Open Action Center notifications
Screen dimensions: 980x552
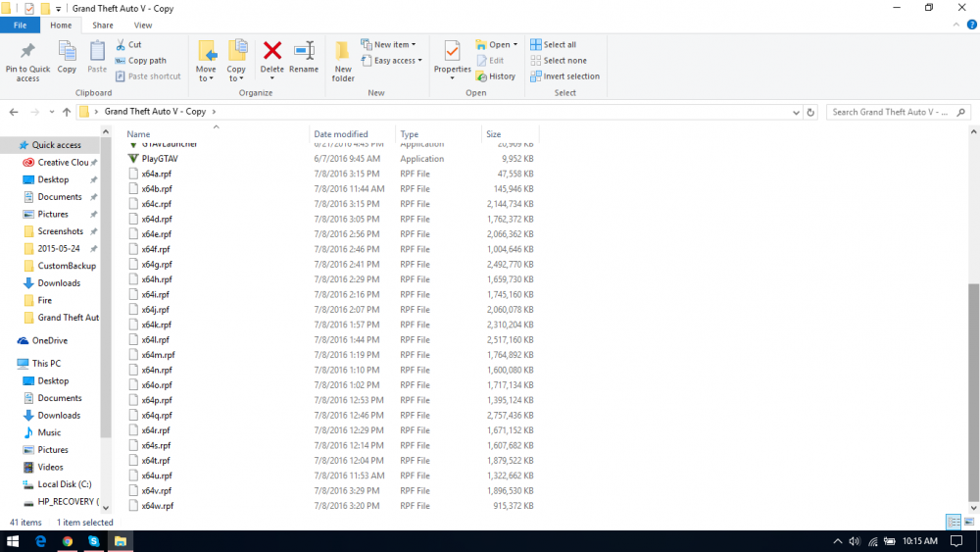click(956, 541)
